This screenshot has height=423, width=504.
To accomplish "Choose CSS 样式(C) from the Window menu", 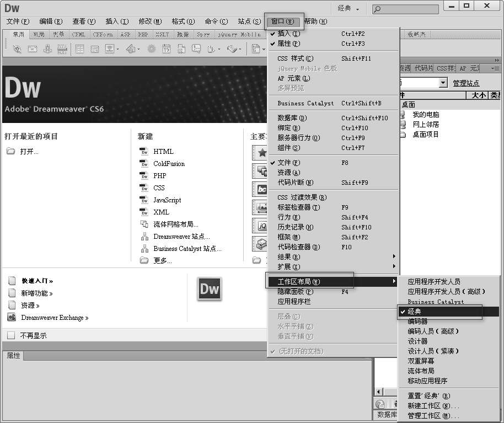I will tap(333, 58).
